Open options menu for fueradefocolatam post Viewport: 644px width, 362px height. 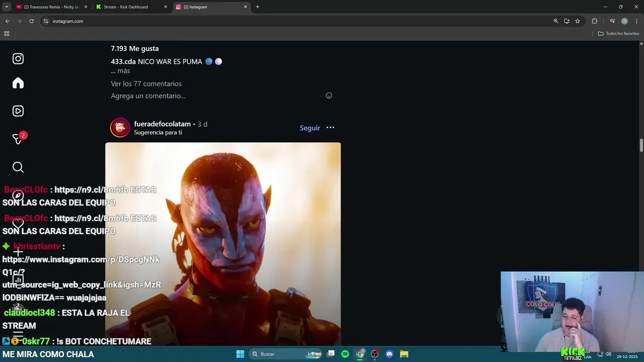pyautogui.click(x=330, y=128)
